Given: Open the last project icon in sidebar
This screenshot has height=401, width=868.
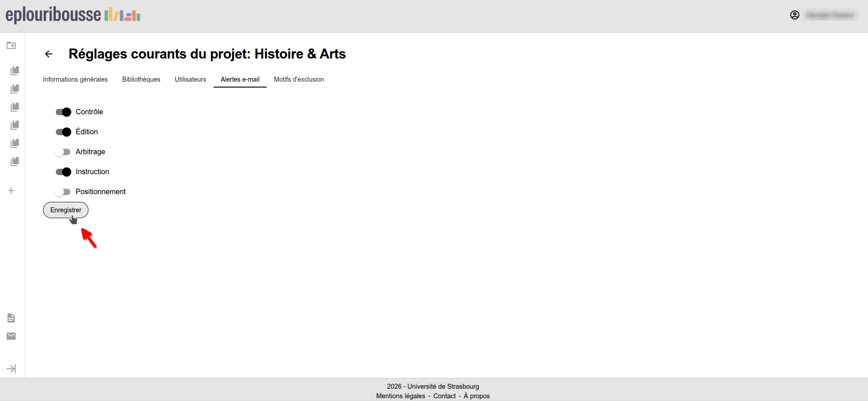Looking at the screenshot, I should click(x=15, y=161).
